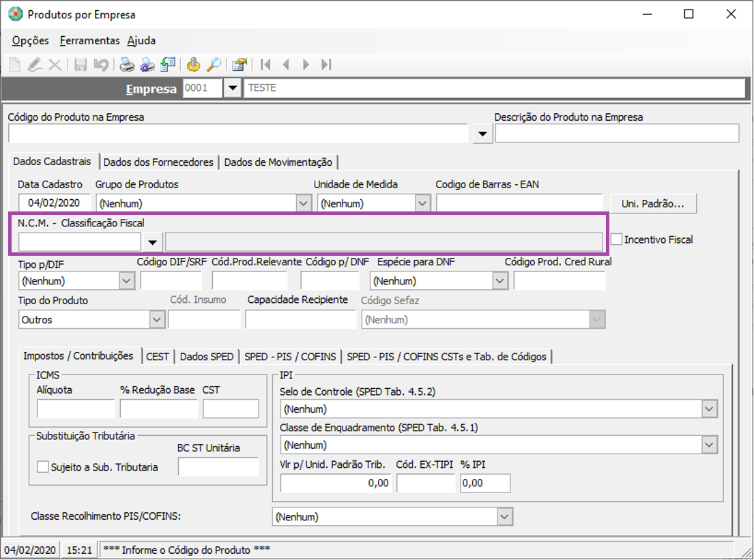Go to the next record arrow
Viewport: 754px width, 560px height.
[x=306, y=65]
